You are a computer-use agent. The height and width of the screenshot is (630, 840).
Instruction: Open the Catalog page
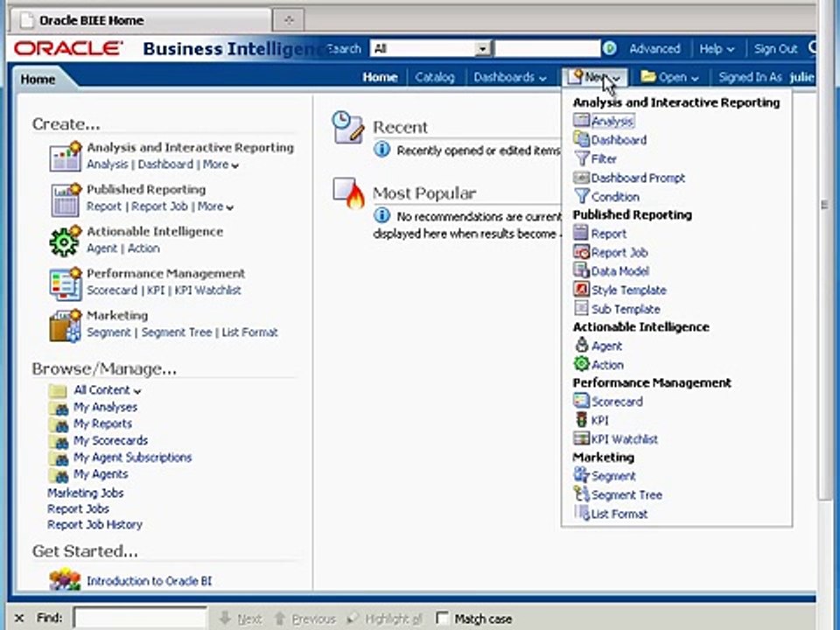(x=435, y=78)
